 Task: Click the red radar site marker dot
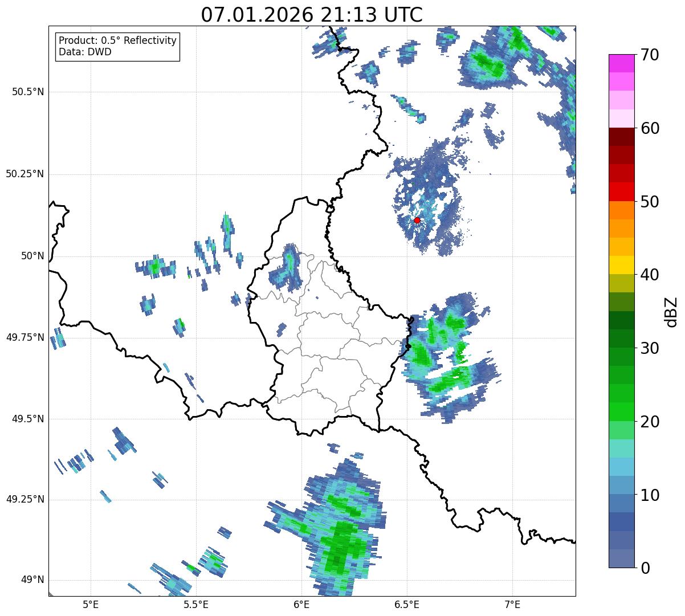point(417,220)
